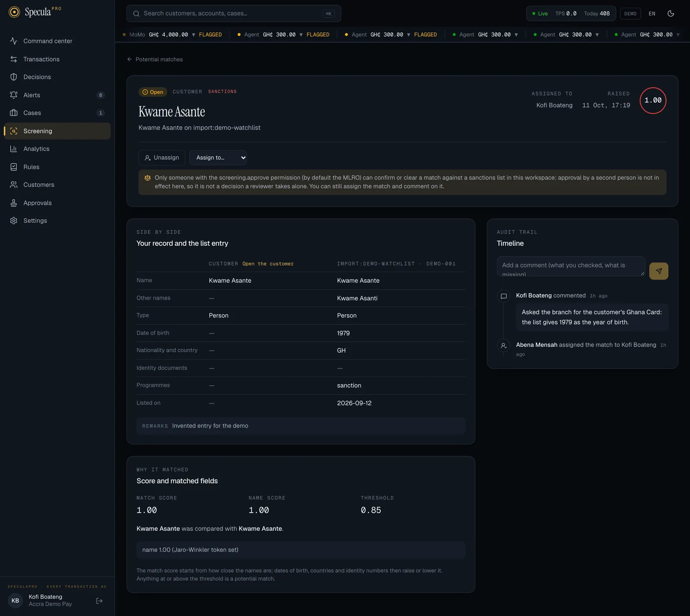Go back via Potential matches arrow link
The width and height of the screenshot is (690, 616).
pos(155,59)
